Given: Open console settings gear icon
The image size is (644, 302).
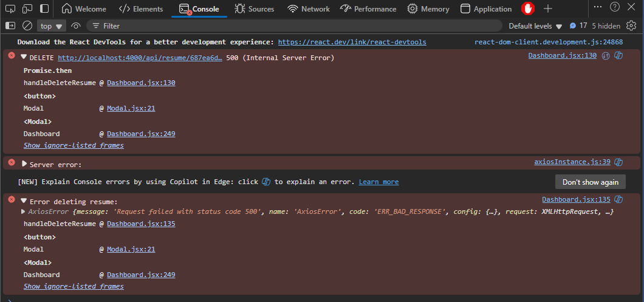Looking at the screenshot, I should [x=631, y=26].
